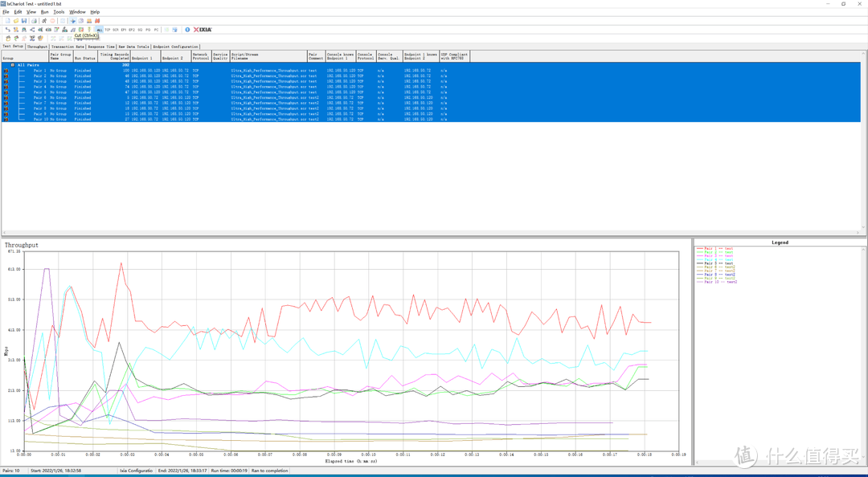Collapse the All Pairs tree group
This screenshot has height=477, width=868.
[12, 65]
